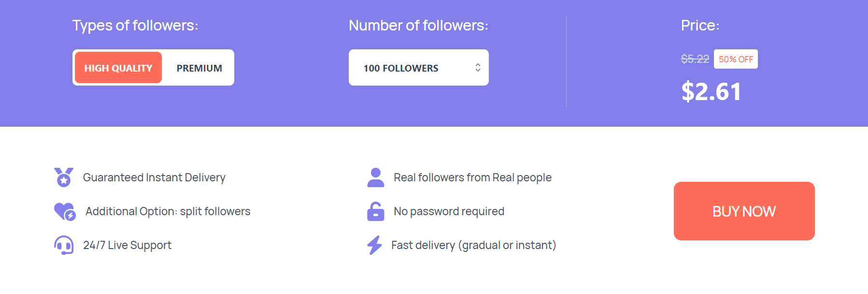Click the heart lightning icon for split followers

click(x=65, y=211)
